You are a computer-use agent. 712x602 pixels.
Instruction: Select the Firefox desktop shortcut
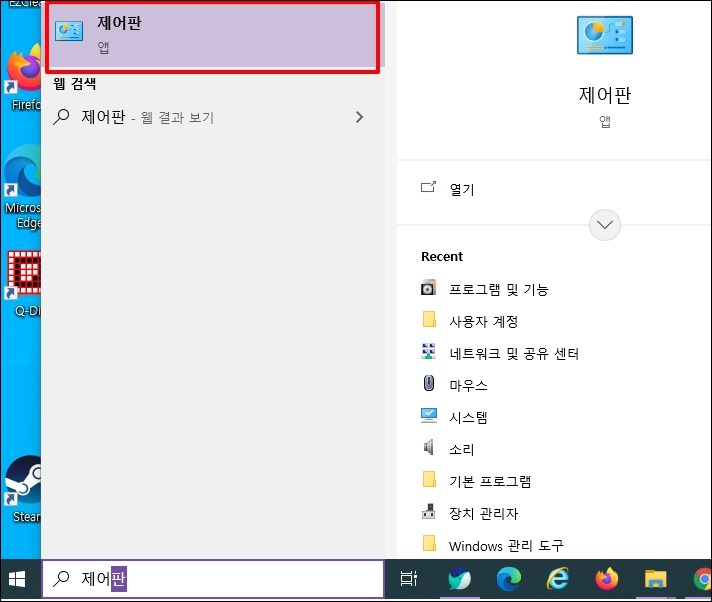(23, 77)
